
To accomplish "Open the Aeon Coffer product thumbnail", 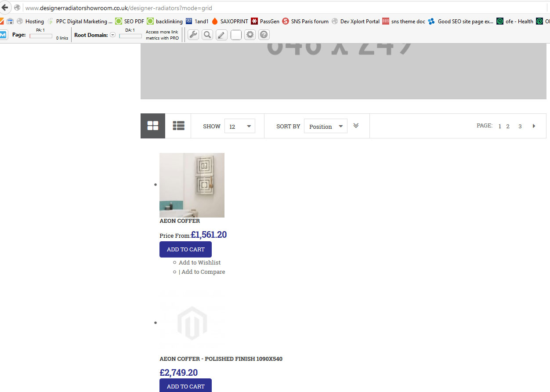I will pyautogui.click(x=192, y=185).
